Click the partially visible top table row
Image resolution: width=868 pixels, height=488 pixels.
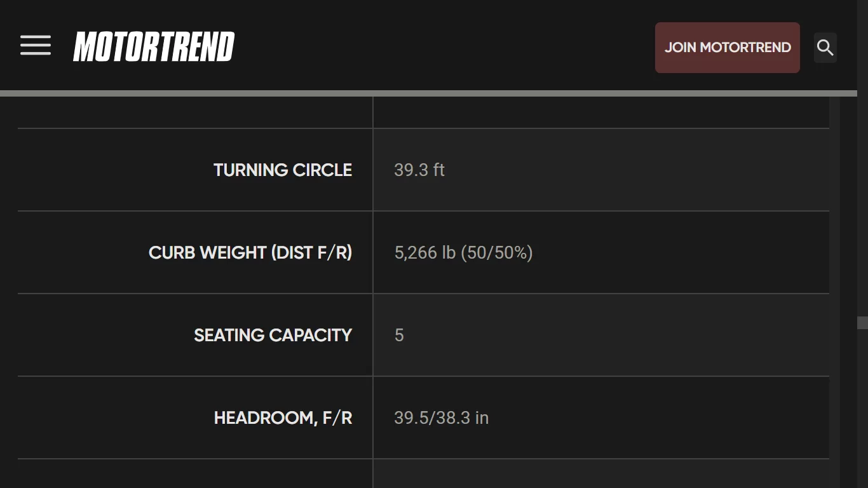(x=423, y=112)
